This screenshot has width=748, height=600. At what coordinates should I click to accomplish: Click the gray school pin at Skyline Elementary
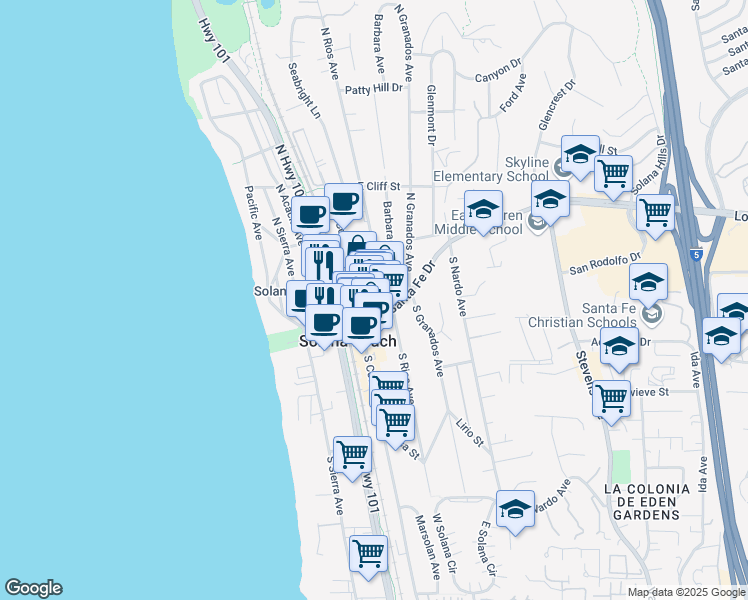click(x=557, y=167)
